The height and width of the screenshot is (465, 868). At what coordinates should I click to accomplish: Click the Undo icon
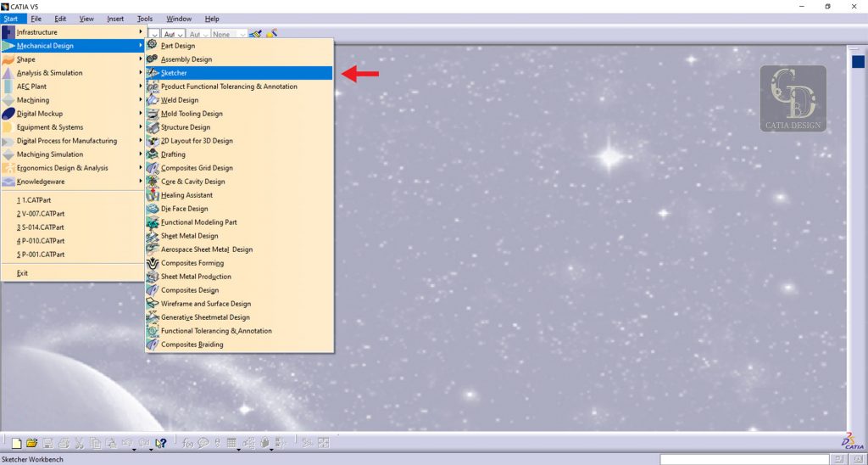127,442
